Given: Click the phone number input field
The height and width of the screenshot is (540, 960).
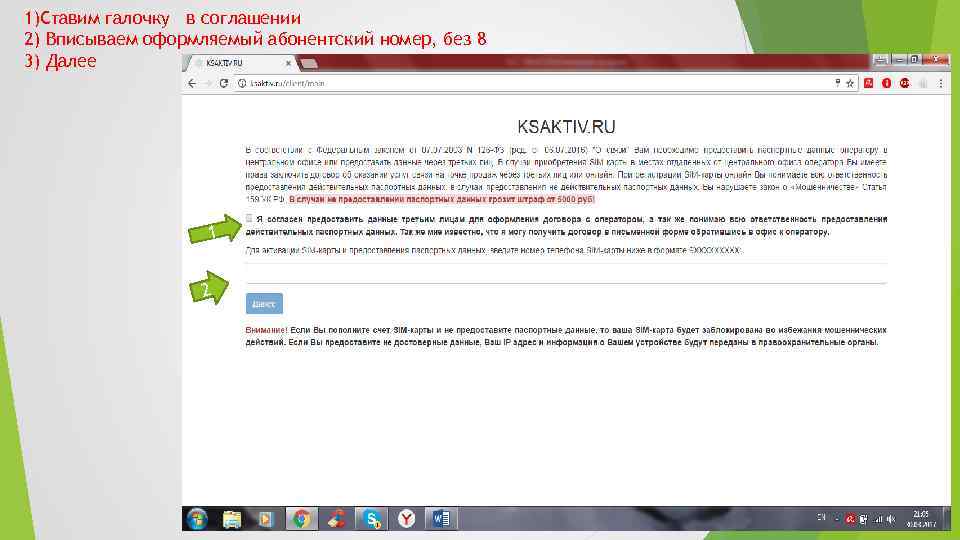Looking at the screenshot, I should pos(566,274).
